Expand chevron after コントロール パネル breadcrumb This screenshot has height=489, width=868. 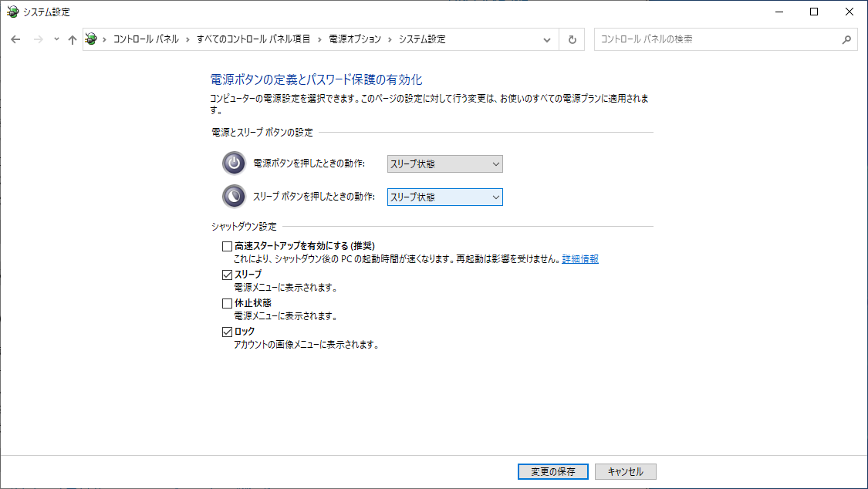click(x=187, y=39)
